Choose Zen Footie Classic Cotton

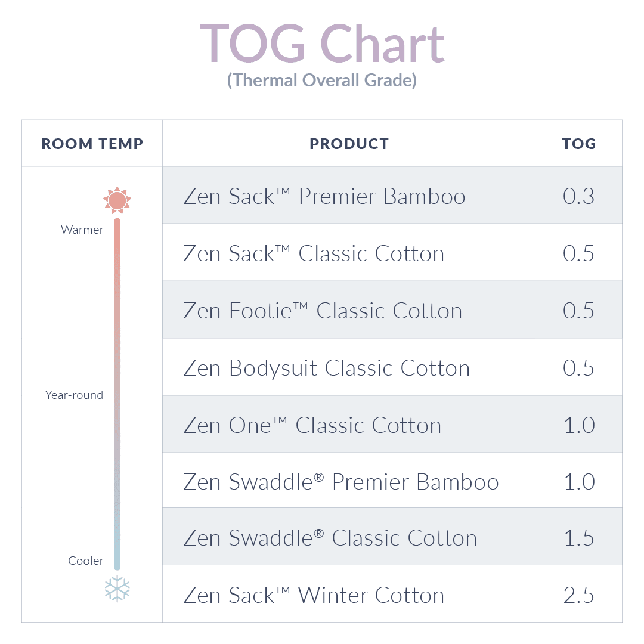click(x=323, y=311)
